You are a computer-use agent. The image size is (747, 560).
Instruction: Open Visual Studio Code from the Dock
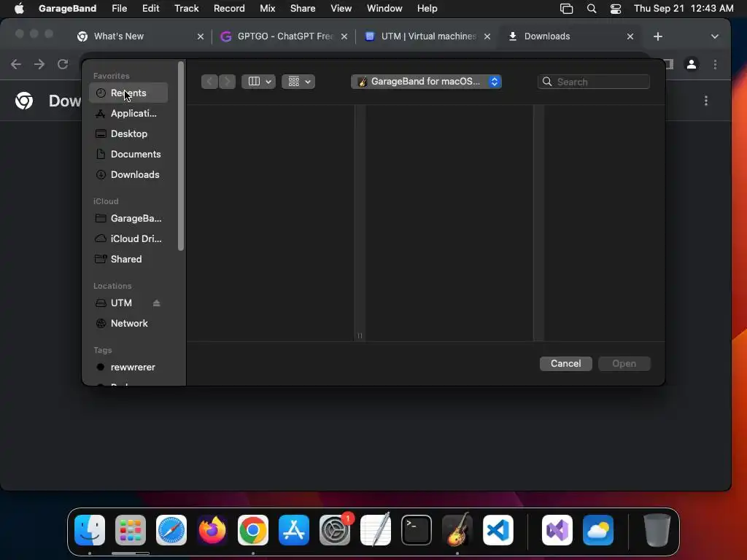(498, 530)
